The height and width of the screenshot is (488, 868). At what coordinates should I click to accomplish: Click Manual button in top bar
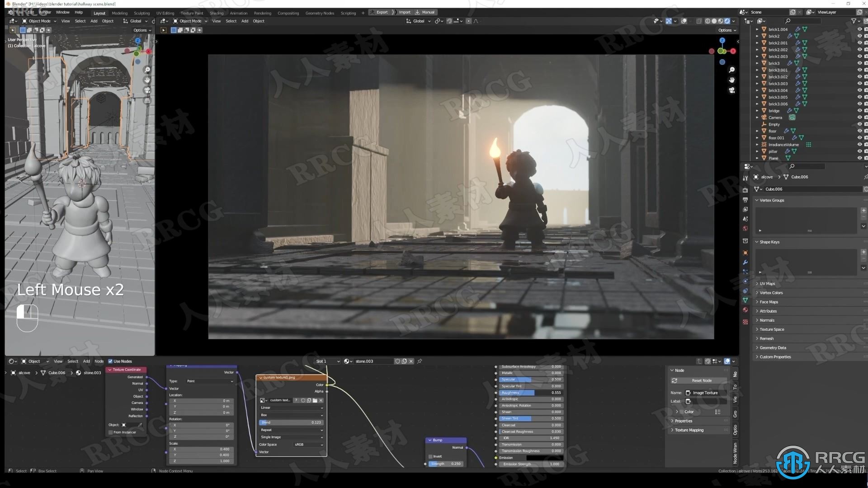click(425, 12)
